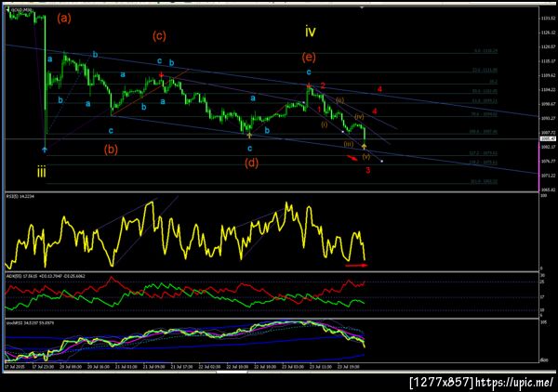This screenshot has width=558, height=392.
Task: Click the stochRSI indicator label
Action: click(30, 323)
